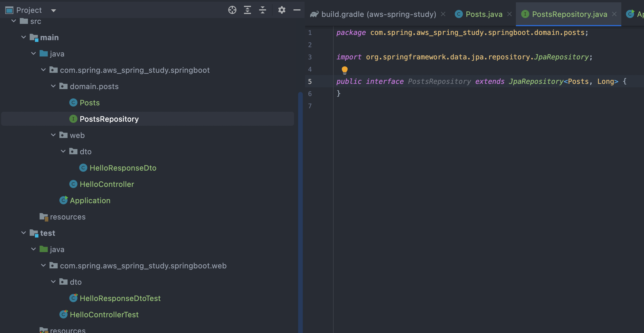Collapse the main folder chevron
The height and width of the screenshot is (333, 644).
24,37
